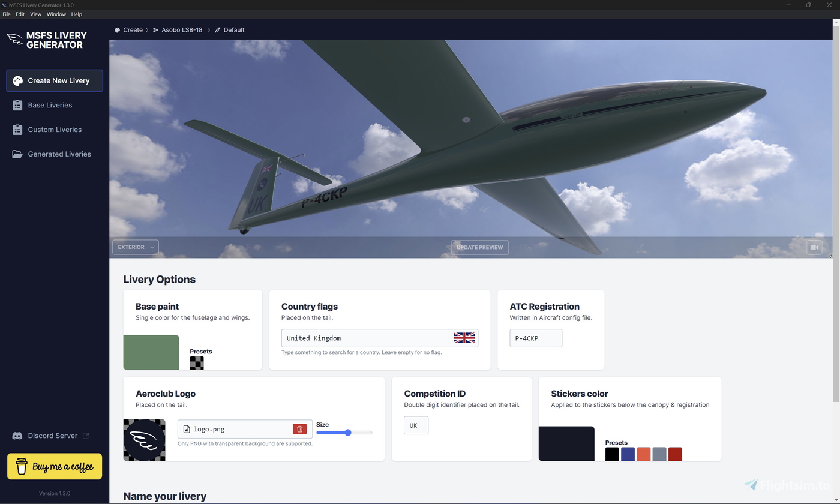Open the EXTERIOR view dropdown
Screen dimensions: 840x504
coord(135,247)
